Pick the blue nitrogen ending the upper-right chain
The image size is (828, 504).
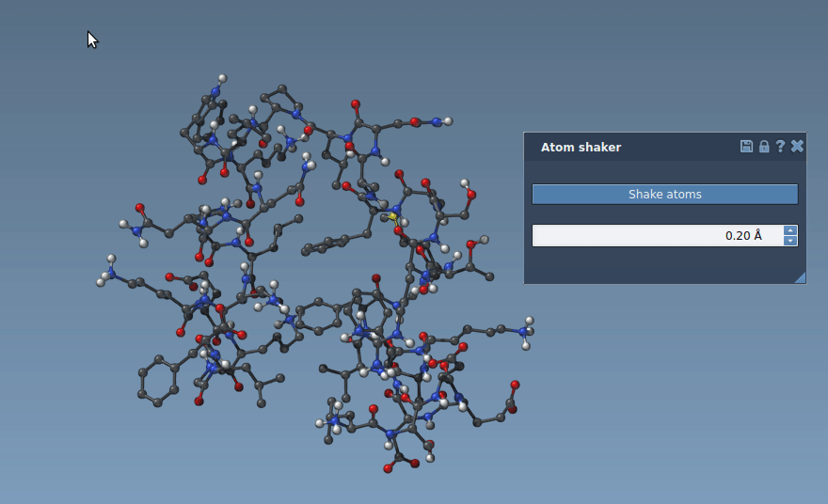[x=435, y=121]
